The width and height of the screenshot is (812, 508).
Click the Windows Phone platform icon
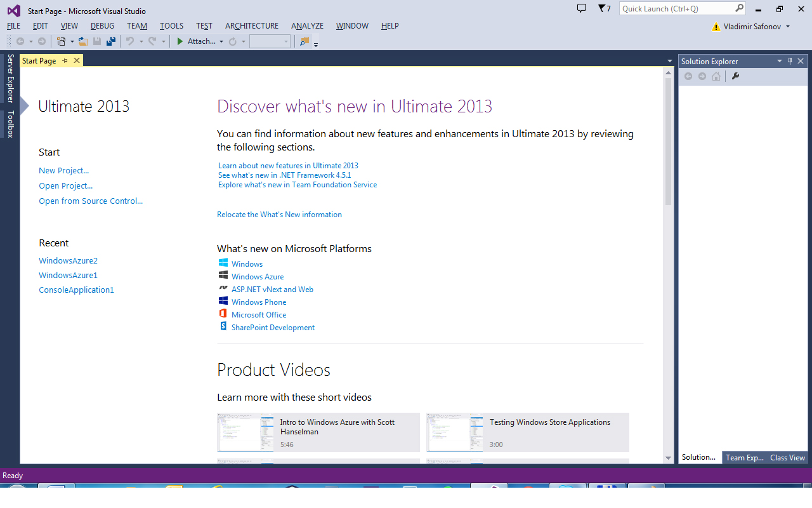click(223, 301)
